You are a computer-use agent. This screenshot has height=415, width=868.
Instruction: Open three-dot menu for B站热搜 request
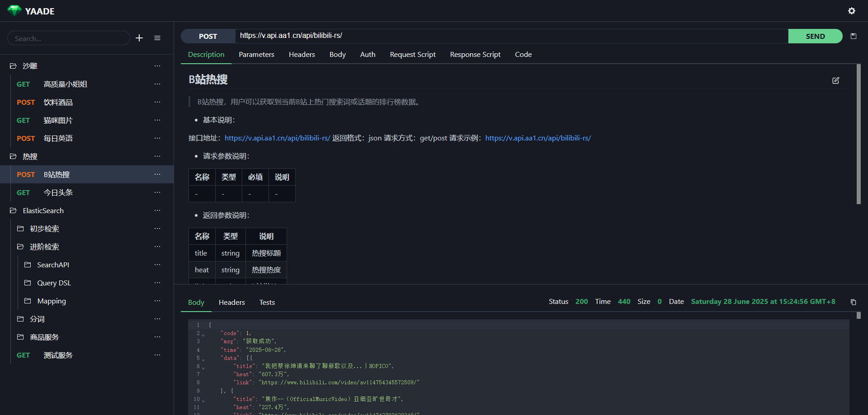[157, 174]
